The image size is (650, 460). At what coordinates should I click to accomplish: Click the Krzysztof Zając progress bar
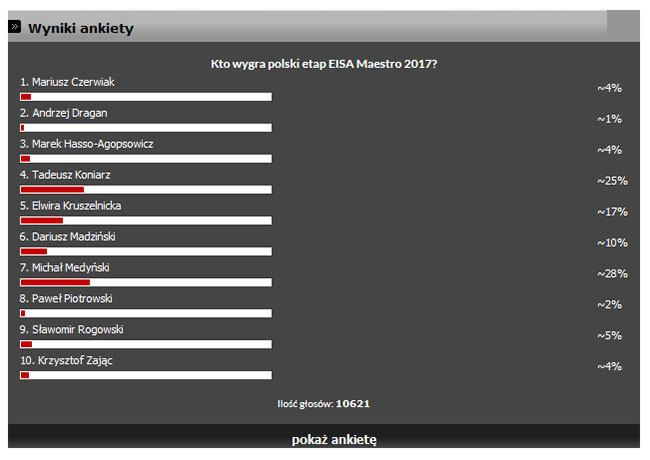(x=146, y=375)
